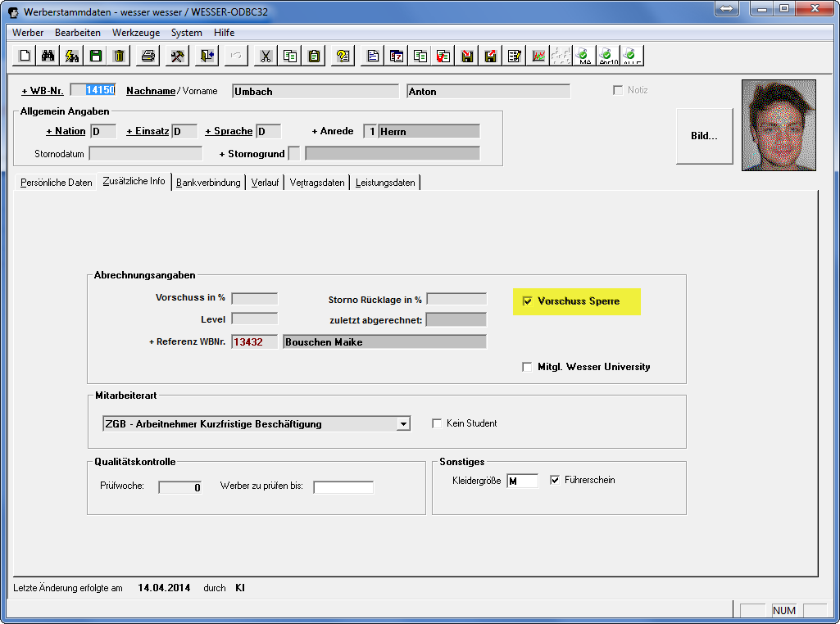Viewport: 840px width, 624px height.
Task: Click the yellow question mark help icon
Action: (x=343, y=56)
